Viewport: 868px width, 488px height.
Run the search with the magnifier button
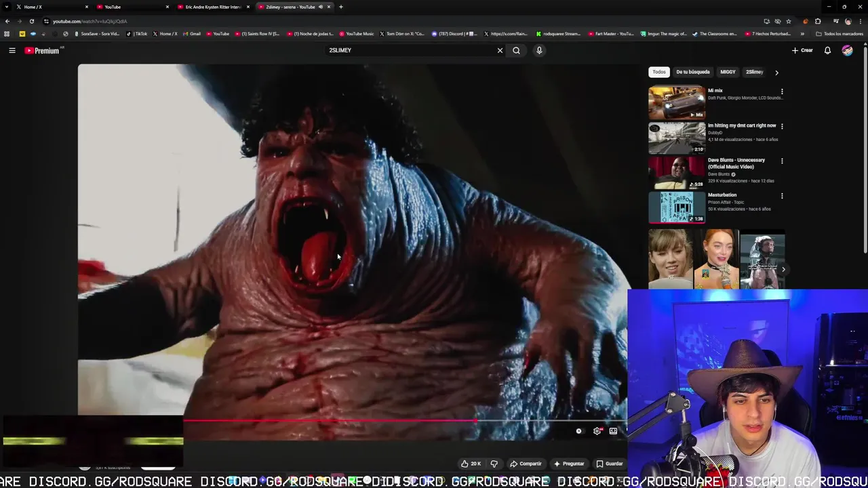tap(516, 50)
